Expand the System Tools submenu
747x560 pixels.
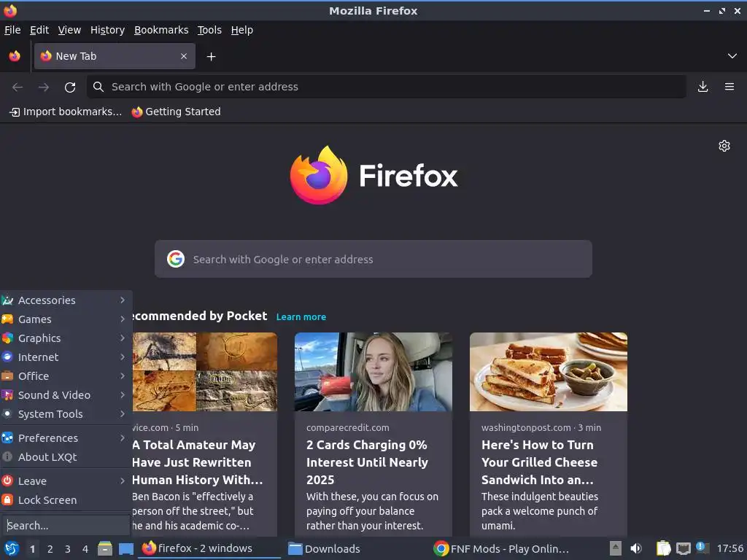[x=65, y=414]
